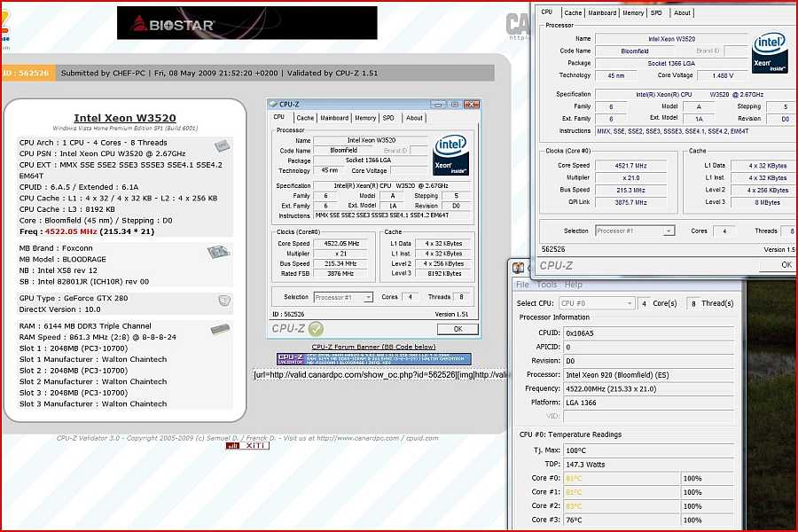Open the CPU-Z Forum Banner link
Image resolution: width=798 pixels, height=532 pixels.
pos(373,347)
